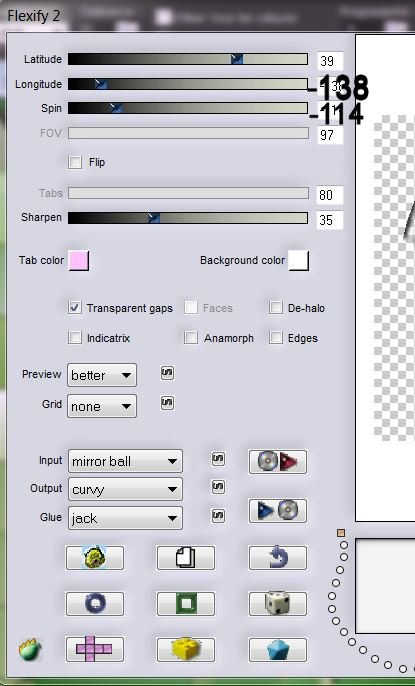Click the link icon next to Preview
Image resolution: width=415 pixels, height=686 pixels.
coord(167,373)
